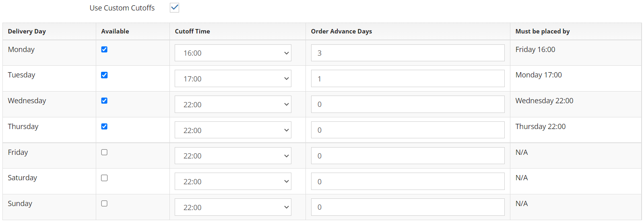
Task: Focus Sunday order advance days field
Action: pyautogui.click(x=408, y=207)
